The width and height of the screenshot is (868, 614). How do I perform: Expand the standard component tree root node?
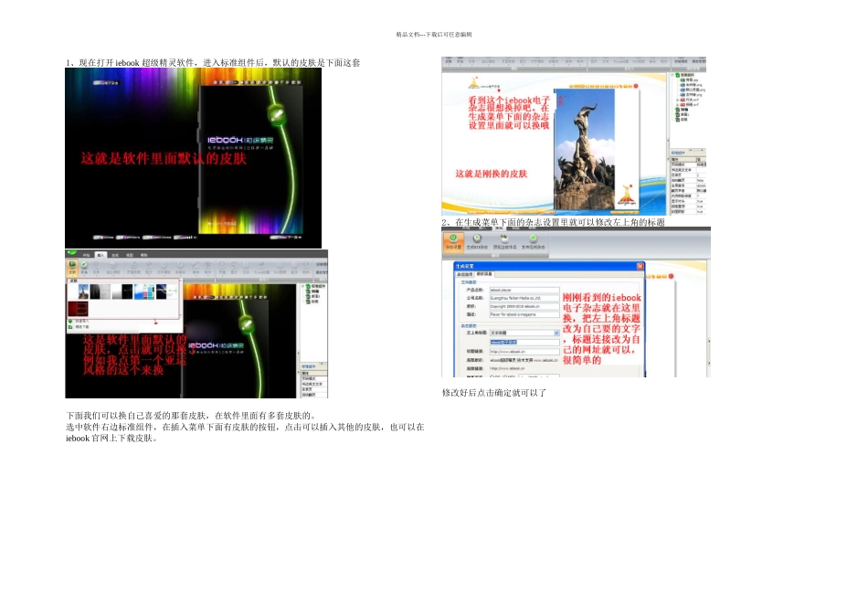tap(673, 75)
